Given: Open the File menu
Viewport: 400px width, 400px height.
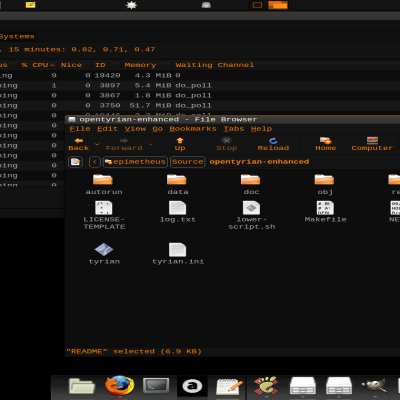Looking at the screenshot, I should (80, 129).
